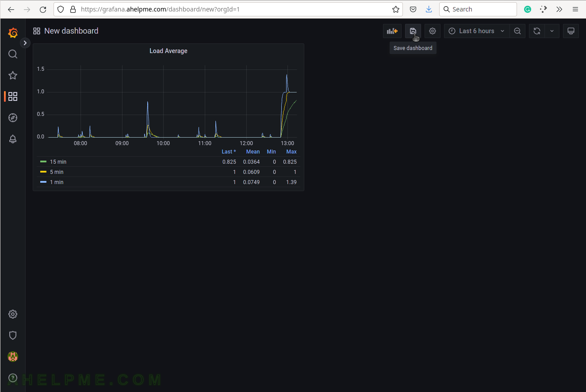The width and height of the screenshot is (586, 392).
Task: Toggle the 1 min series in legend
Action: tap(57, 182)
